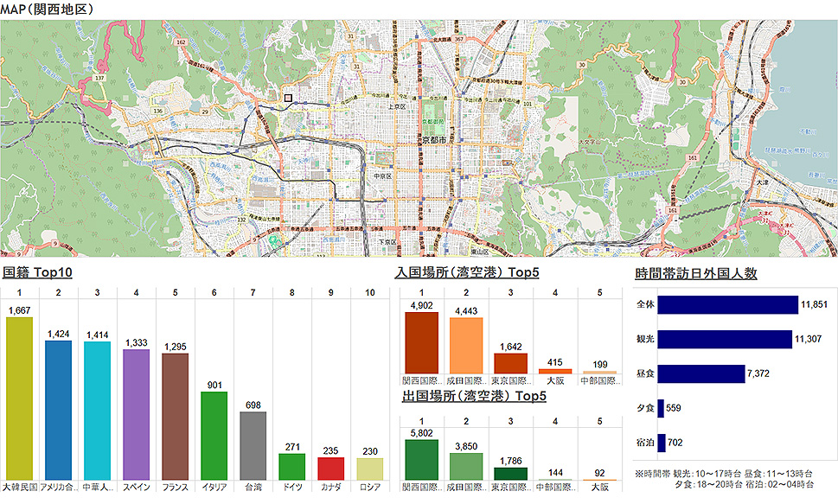
Task: Click the アメリカ blue bar in 国籍 Top10
Action: point(58,410)
